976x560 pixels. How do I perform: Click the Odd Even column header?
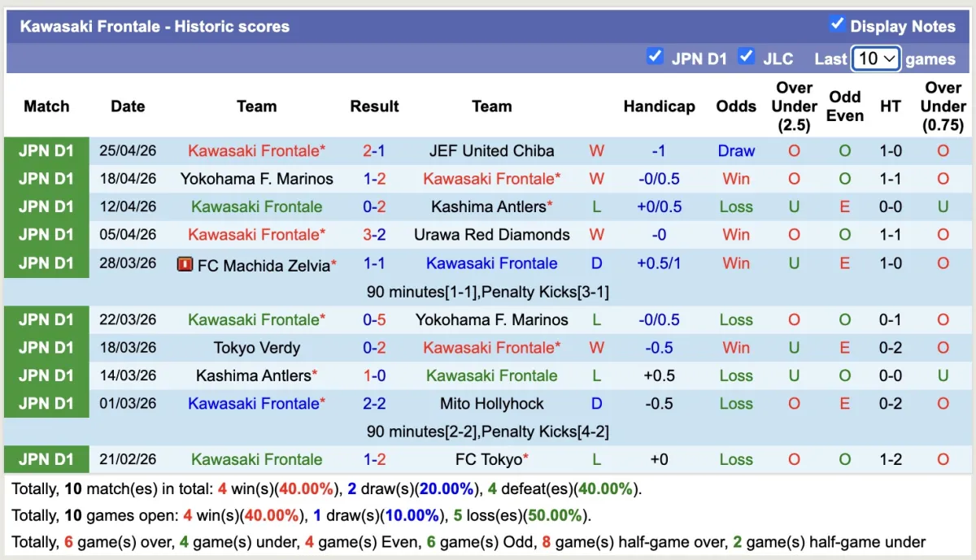tap(844, 106)
